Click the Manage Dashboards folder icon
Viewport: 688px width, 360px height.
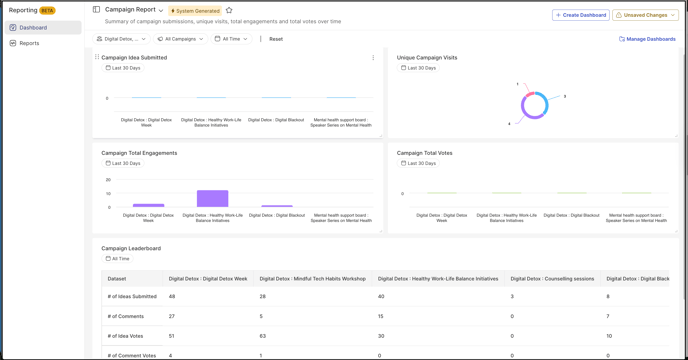[622, 39]
